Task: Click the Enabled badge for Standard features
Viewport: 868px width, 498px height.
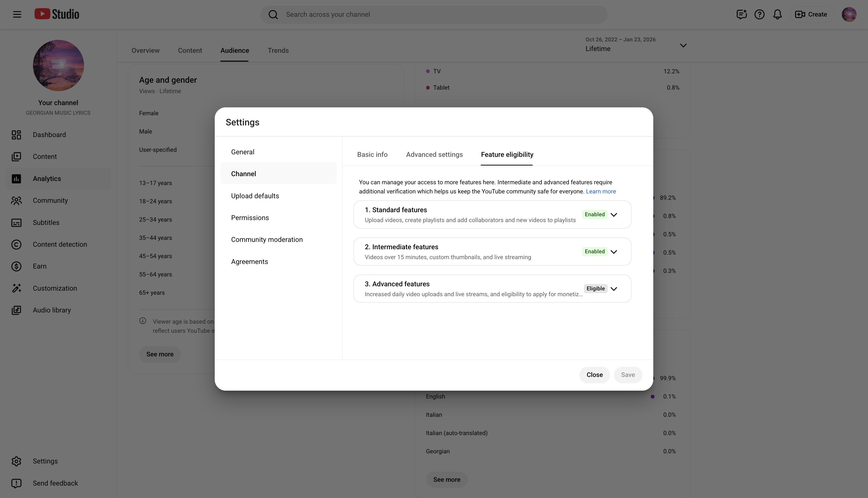Action: point(594,214)
